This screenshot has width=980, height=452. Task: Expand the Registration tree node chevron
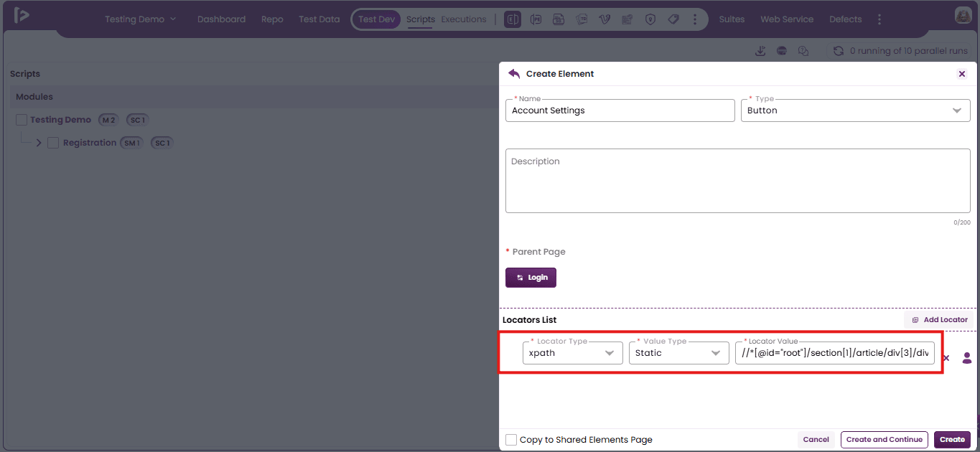click(x=39, y=143)
